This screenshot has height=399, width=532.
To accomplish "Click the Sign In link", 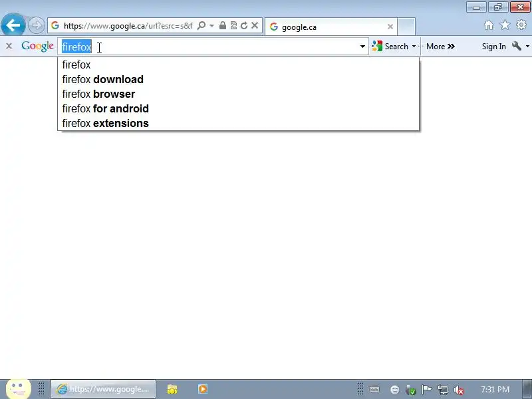I will tap(493, 47).
